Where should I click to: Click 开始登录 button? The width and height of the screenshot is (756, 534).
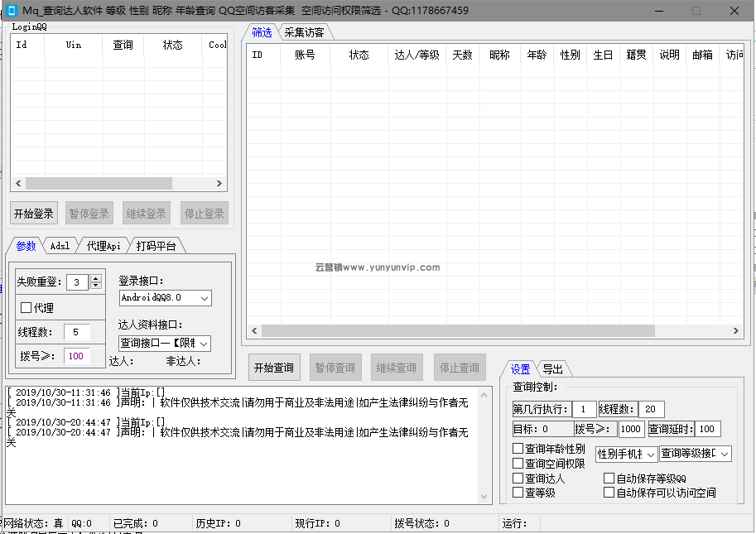pos(34,214)
